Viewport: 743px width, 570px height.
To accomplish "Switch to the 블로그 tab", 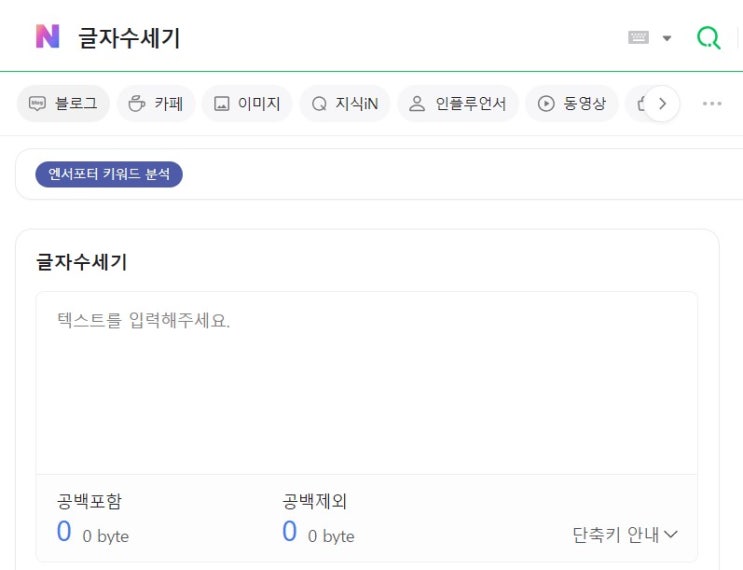I will point(63,103).
